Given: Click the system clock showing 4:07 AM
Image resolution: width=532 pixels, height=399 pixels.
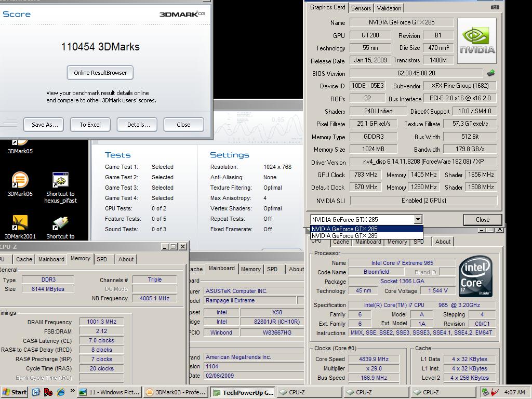Looking at the screenshot, I should pyautogui.click(x=514, y=392).
